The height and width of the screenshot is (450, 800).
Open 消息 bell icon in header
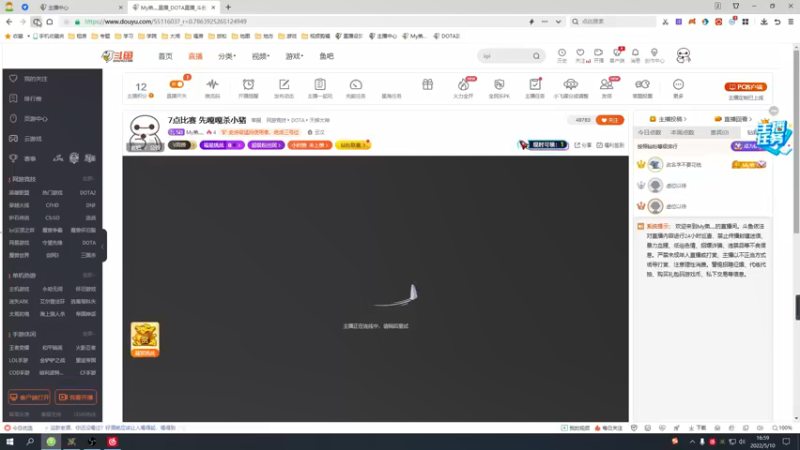click(x=635, y=55)
